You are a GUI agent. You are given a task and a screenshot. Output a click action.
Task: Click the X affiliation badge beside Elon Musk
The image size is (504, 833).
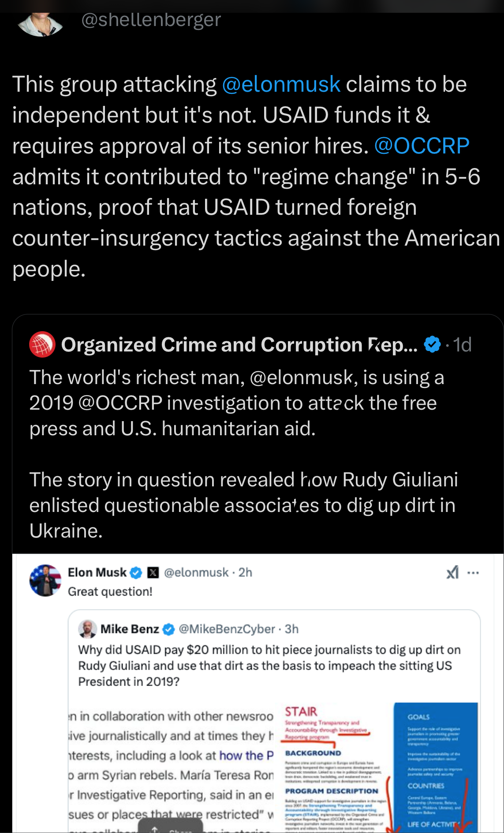[x=153, y=572]
